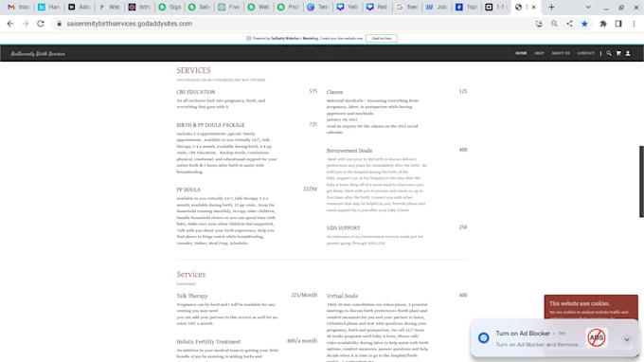Click the '600/a month' price text
The image size is (644, 362).
[302, 341]
